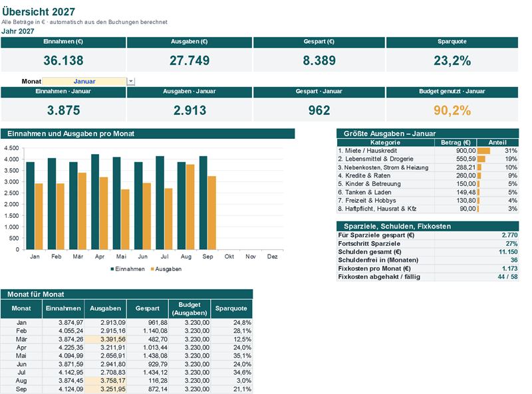Select the Ausgaben bar for Aug in the chart
This screenshot has width=532, height=394.
tap(190, 207)
